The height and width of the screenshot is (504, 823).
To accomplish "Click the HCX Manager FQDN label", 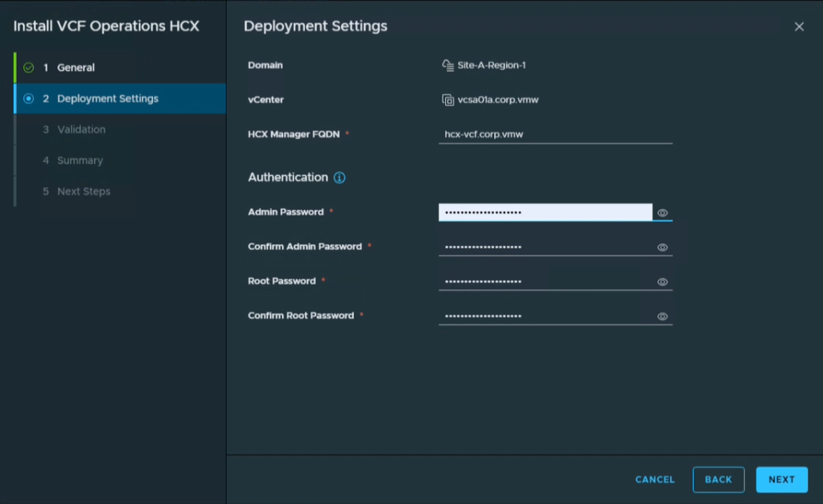I will [x=294, y=134].
